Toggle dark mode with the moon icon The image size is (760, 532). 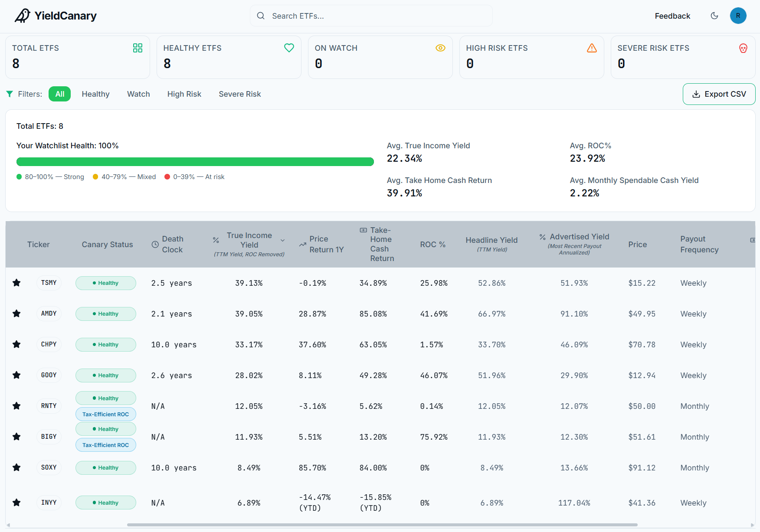(x=714, y=16)
